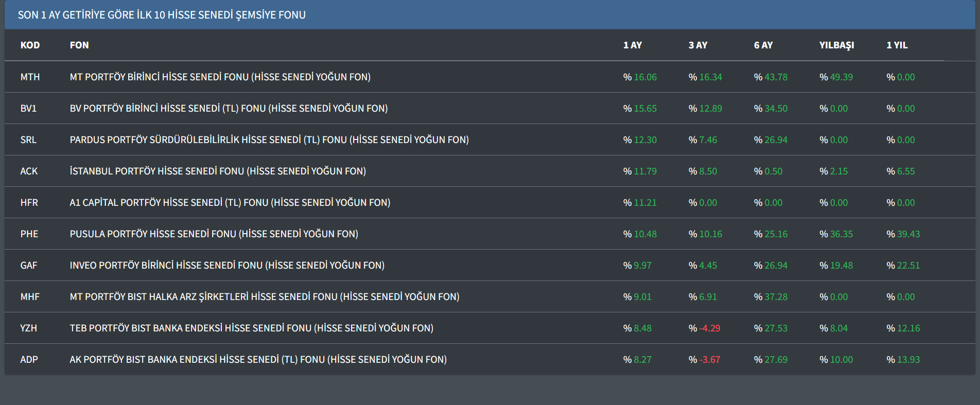Open İstanbul Portföy Hisse Senedi Fonu
Viewport: 980px width, 405px height.
(x=218, y=171)
